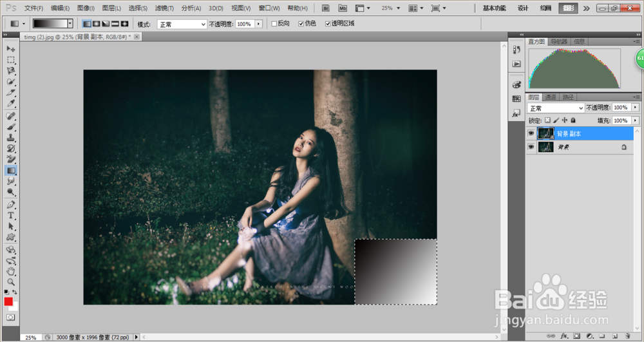Switch to the 通道 tab
This screenshot has height=342, width=644.
tap(551, 97)
